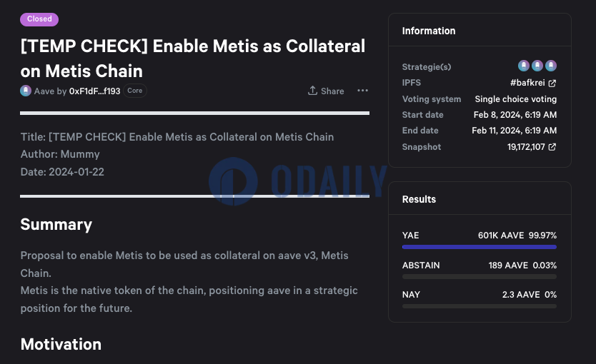The height and width of the screenshot is (364, 596).
Task: Open the three-dot more options menu
Action: pos(362,91)
